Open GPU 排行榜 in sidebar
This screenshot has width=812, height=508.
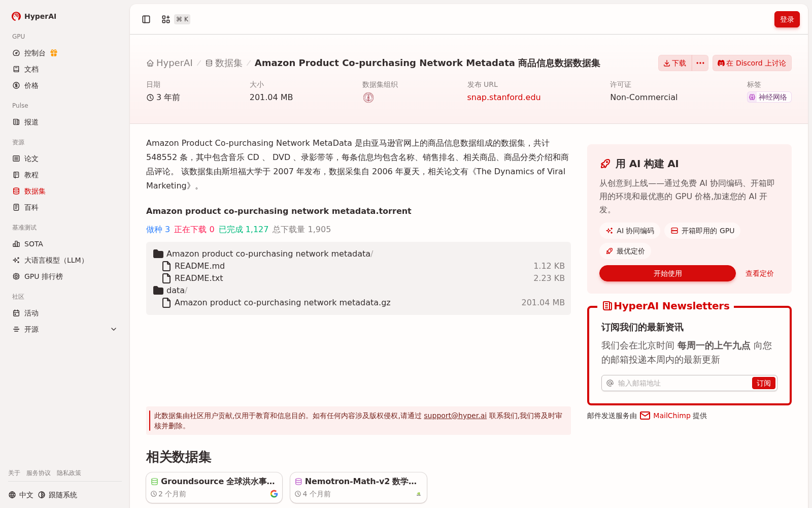click(x=64, y=276)
